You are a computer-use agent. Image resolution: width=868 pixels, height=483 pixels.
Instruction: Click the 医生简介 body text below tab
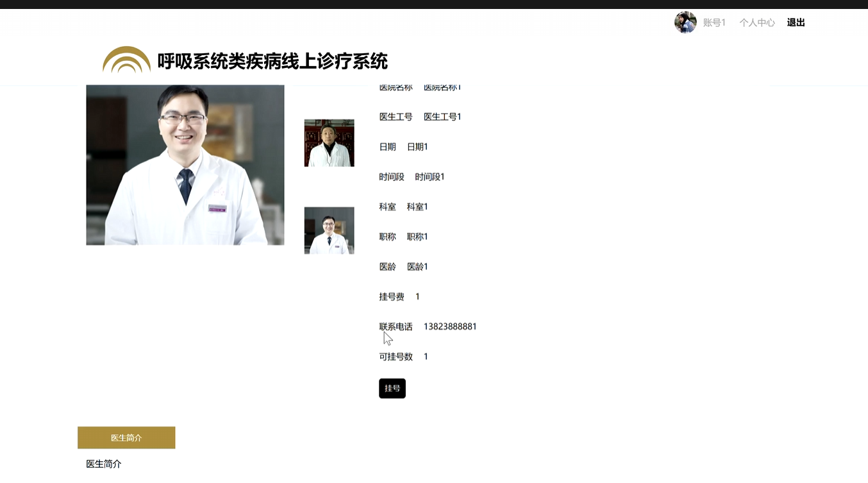pos(104,464)
